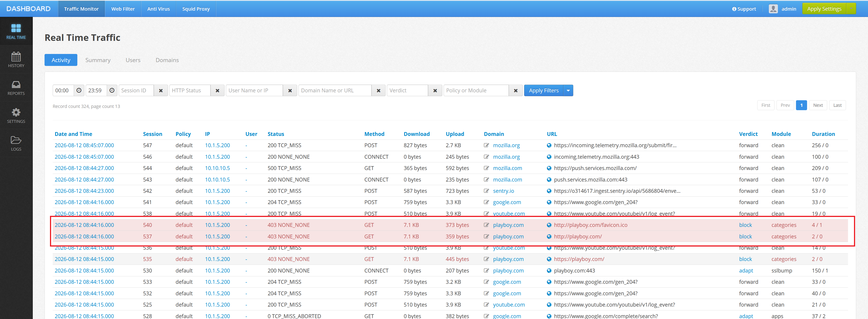Expand the Apply Filters dropdown arrow
The width and height of the screenshot is (868, 319).
pyautogui.click(x=568, y=91)
